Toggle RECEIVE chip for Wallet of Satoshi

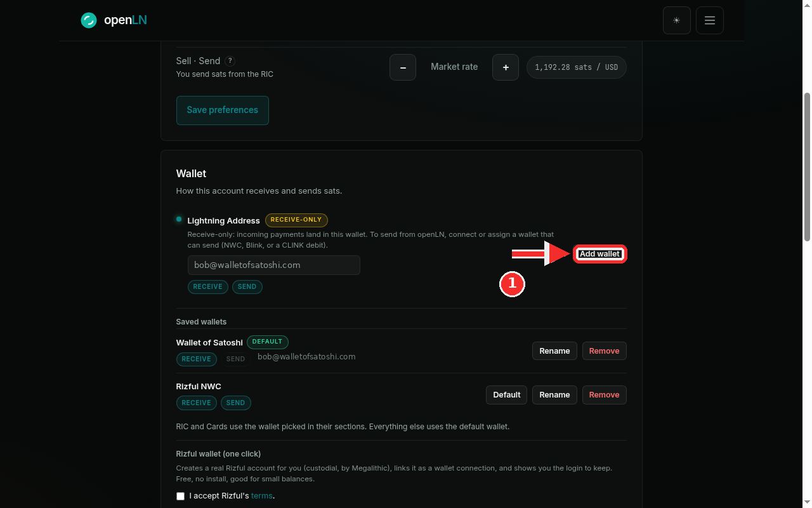tap(197, 359)
